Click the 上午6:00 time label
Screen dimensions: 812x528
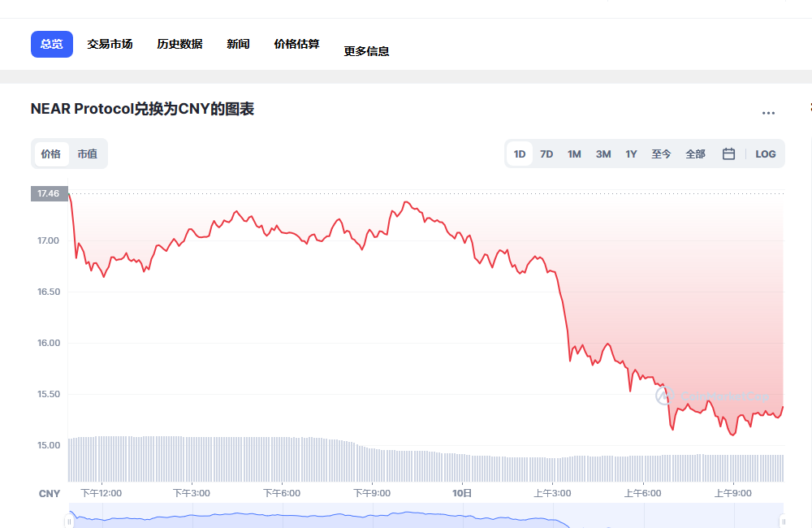tap(642, 493)
